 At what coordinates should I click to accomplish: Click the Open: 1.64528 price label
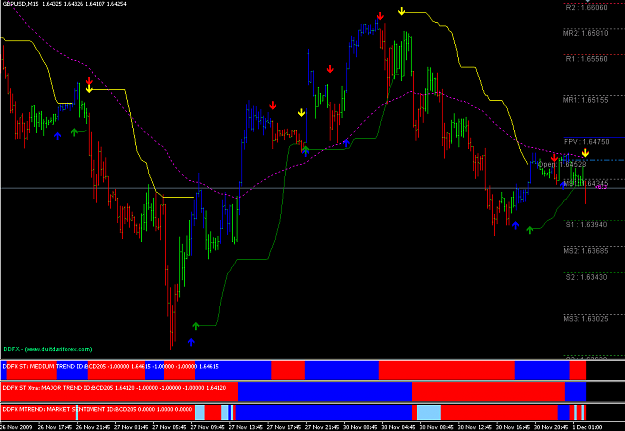point(562,164)
